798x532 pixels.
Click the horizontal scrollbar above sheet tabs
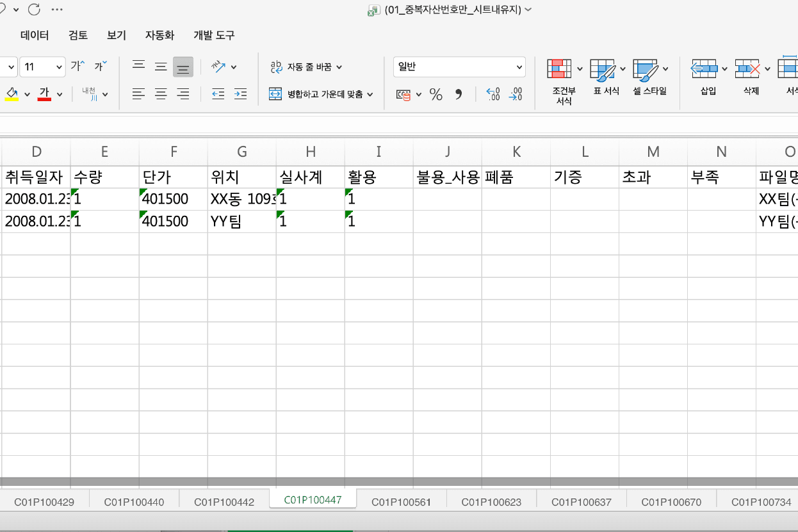click(x=399, y=482)
